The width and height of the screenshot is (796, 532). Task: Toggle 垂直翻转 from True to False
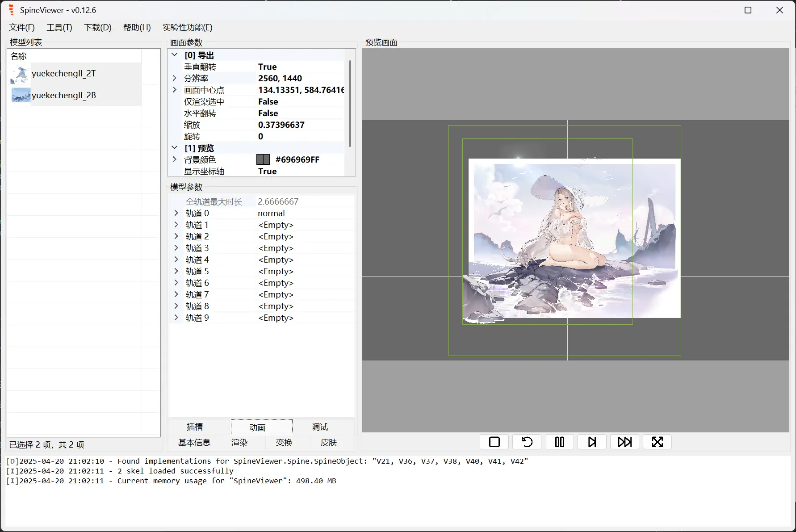click(x=267, y=67)
